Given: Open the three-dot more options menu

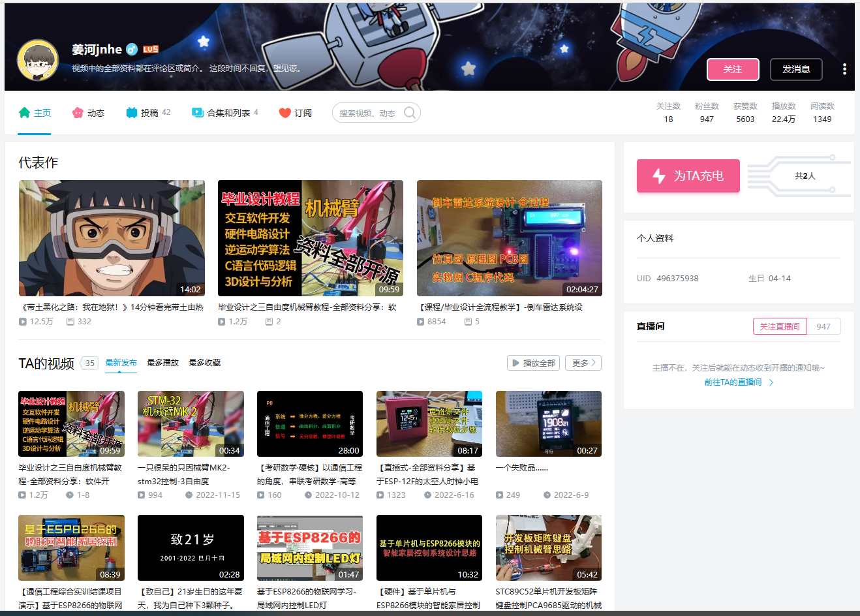Looking at the screenshot, I should (844, 69).
